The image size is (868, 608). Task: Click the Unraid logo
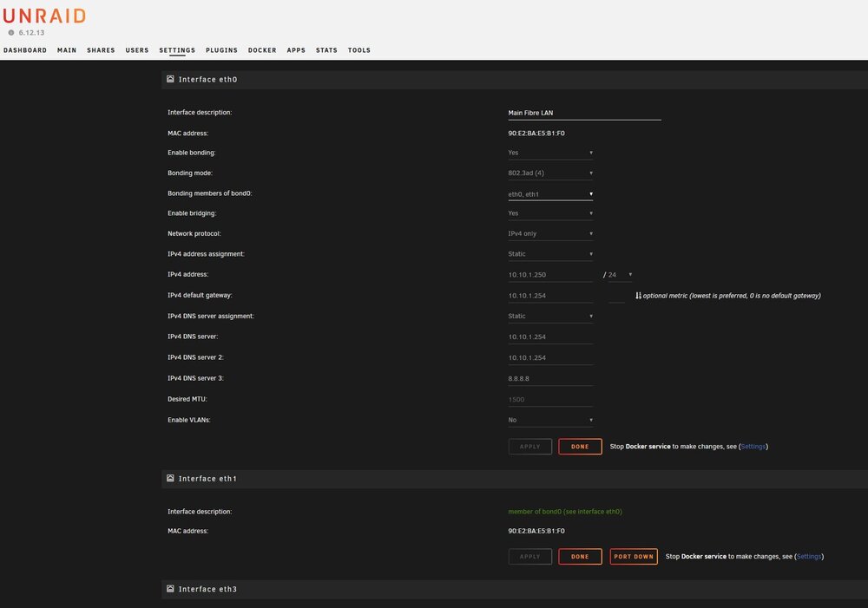click(44, 16)
